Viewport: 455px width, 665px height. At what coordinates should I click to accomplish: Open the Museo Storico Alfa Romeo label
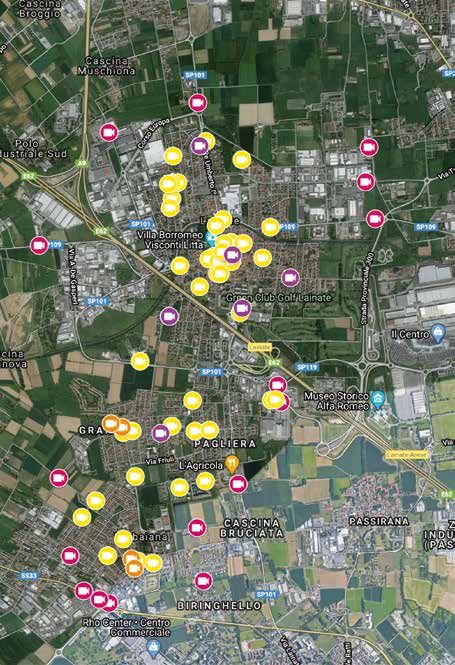336,401
